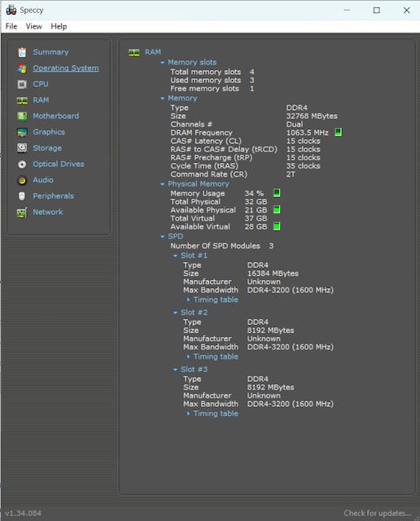Click Check for updates link

377,513
